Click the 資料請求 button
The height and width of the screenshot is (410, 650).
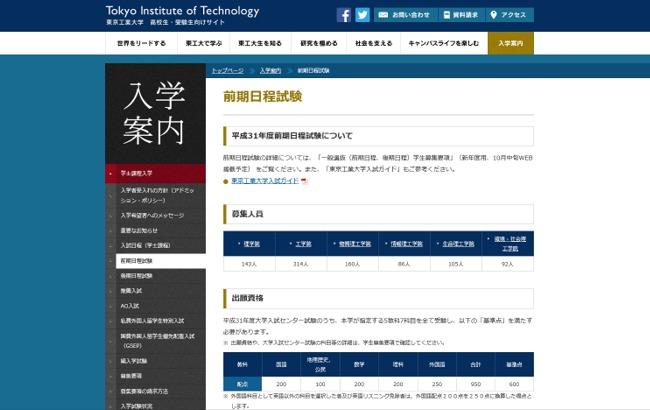[x=461, y=15]
